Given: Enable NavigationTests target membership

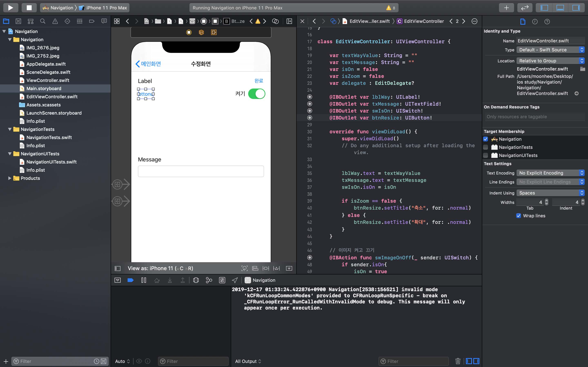Looking at the screenshot, I should click(x=486, y=147).
